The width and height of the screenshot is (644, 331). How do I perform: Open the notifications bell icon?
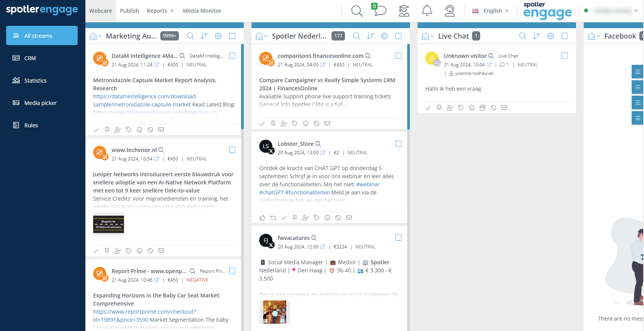click(x=427, y=11)
